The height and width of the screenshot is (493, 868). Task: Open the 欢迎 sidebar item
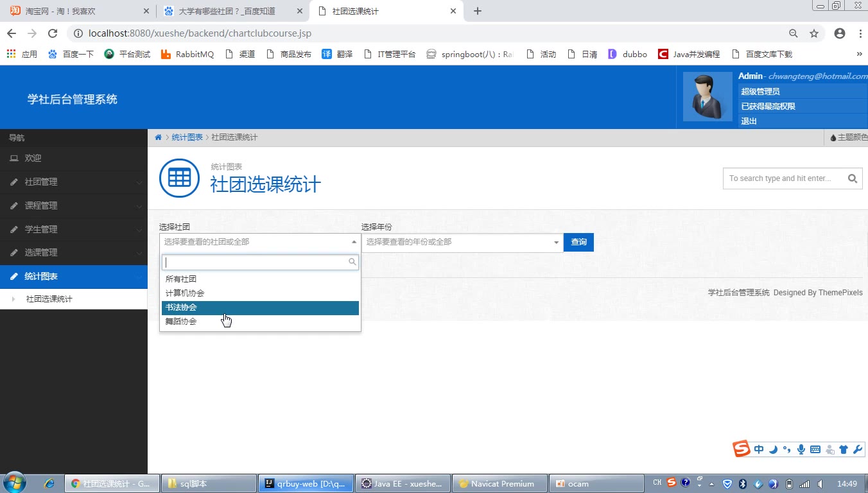coord(74,159)
